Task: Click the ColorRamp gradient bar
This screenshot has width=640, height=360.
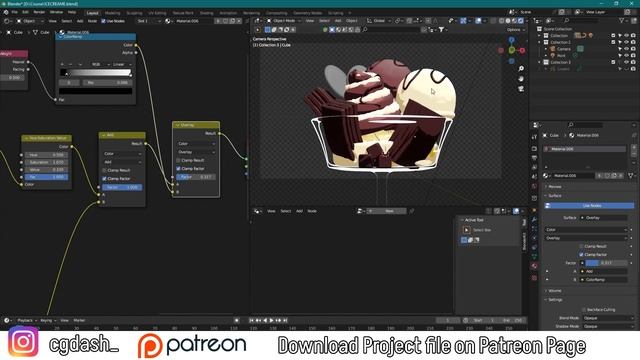Action: 97,73
